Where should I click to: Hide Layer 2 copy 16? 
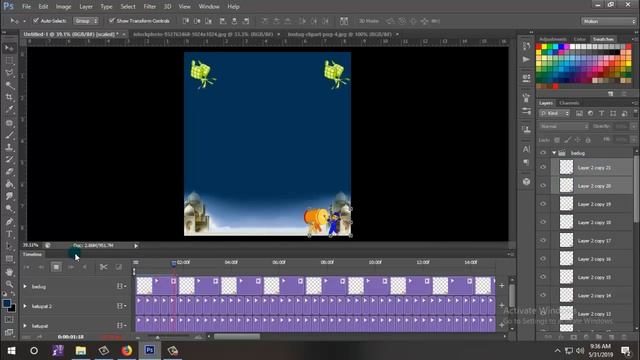click(543, 259)
